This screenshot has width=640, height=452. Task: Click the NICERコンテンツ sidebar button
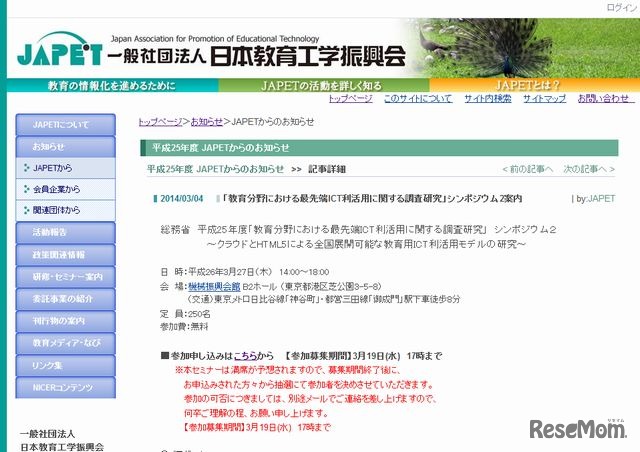pyautogui.click(x=66, y=387)
